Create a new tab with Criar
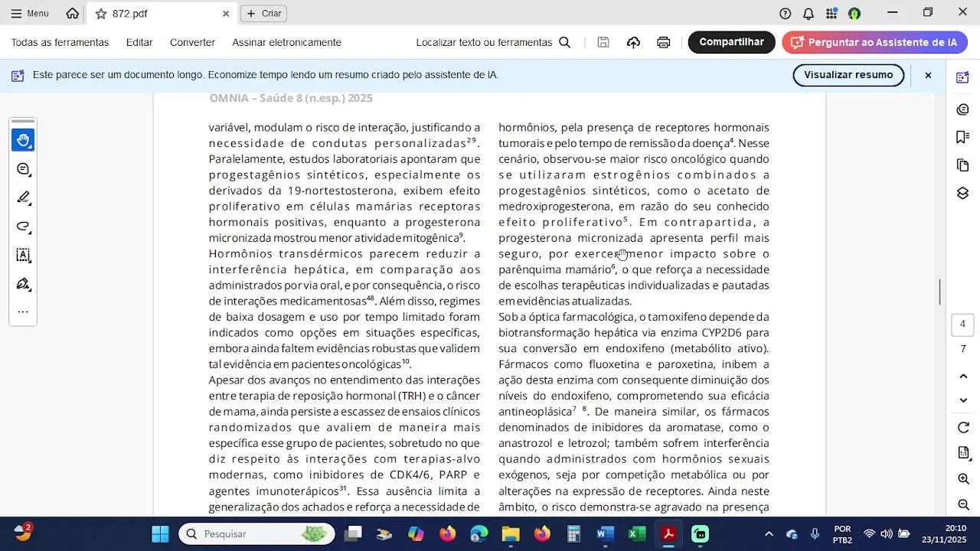 coord(264,14)
